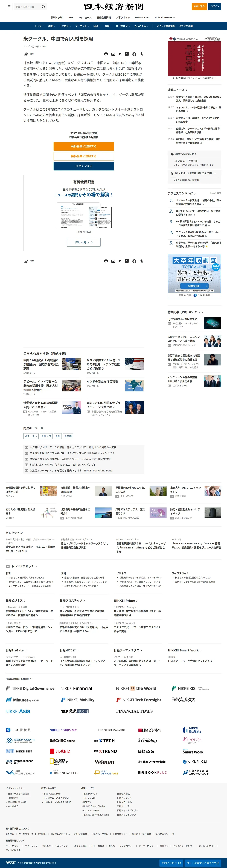Click the Facebook icon below the article
This screenshot has width=227, height=868.
[x=134, y=261]
